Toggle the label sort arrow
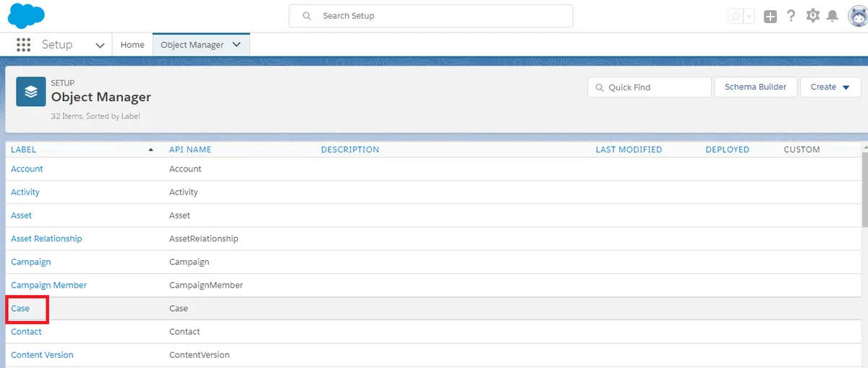Image resolution: width=868 pixels, height=368 pixels. 151,150
